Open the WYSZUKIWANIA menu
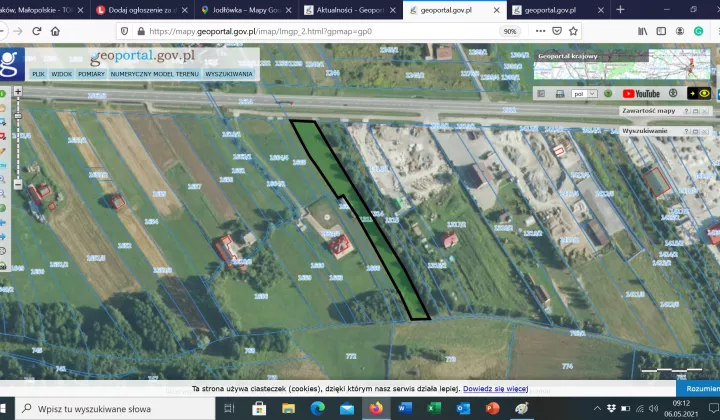The height and width of the screenshot is (420, 720). click(x=229, y=74)
